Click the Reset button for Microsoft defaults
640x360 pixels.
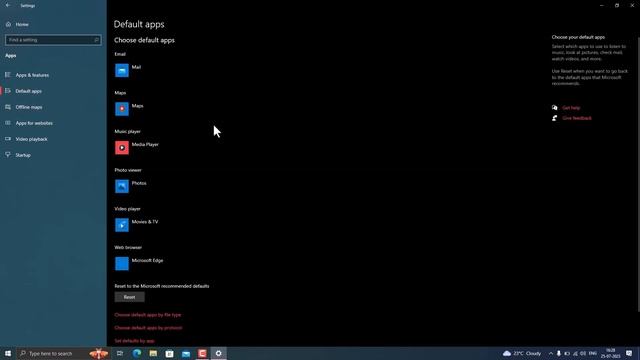pos(129,297)
